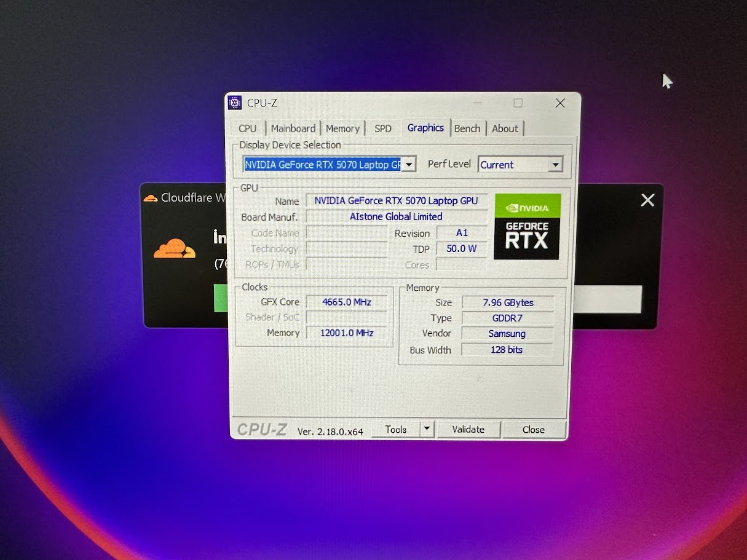Switch to the Bench tab
Viewport: 747px width, 560px height.
467,128
